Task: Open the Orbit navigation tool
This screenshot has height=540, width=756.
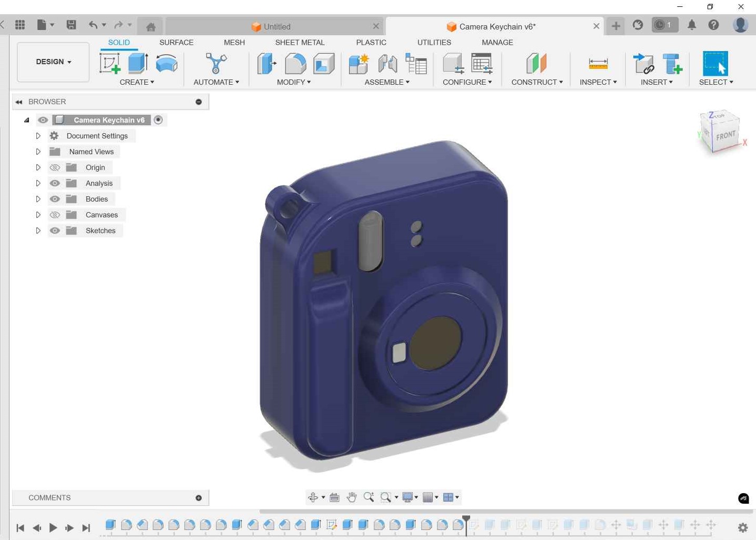Action: pos(313,497)
